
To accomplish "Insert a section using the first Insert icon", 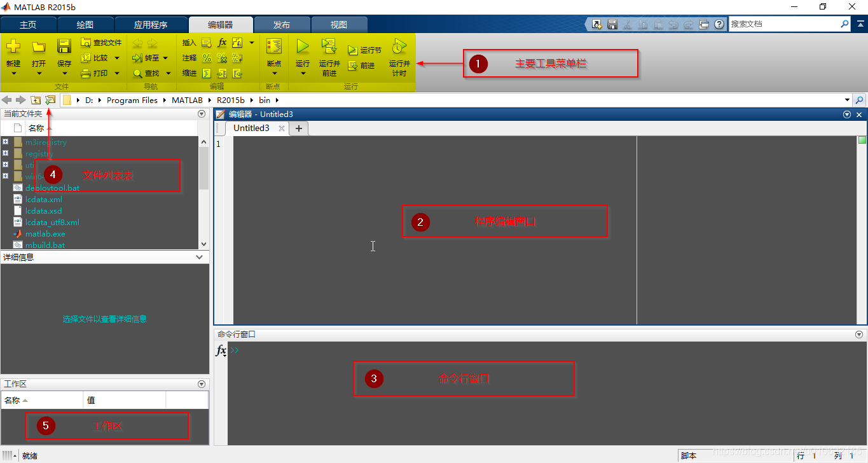I will 207,43.
